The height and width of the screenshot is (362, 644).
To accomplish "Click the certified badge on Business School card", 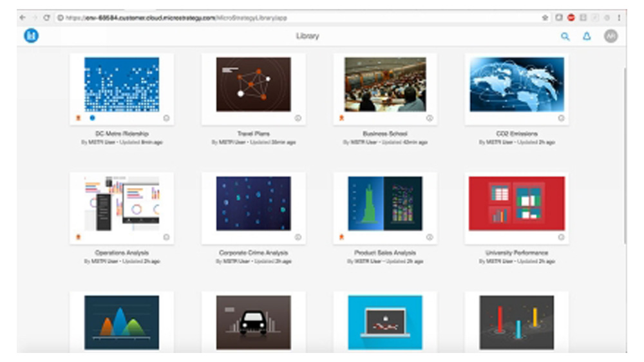I will click(341, 119).
